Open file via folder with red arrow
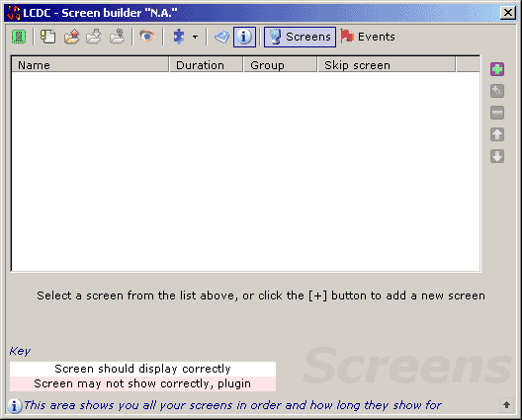522x420 pixels. (71, 37)
